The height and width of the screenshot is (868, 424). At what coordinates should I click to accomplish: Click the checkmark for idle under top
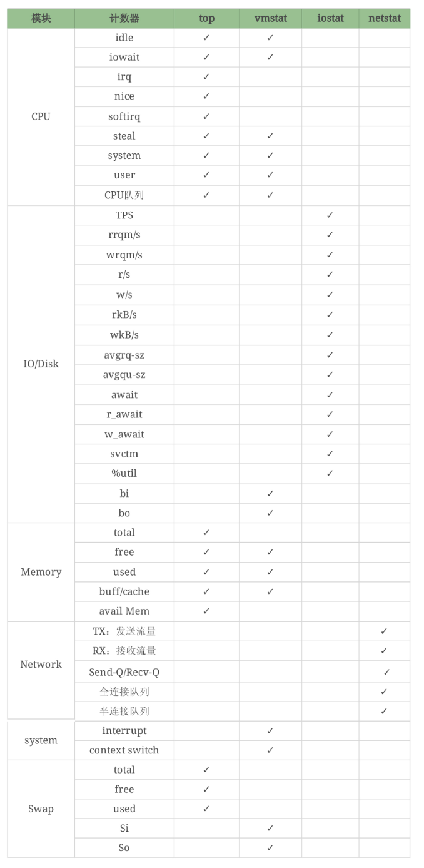pyautogui.click(x=206, y=38)
